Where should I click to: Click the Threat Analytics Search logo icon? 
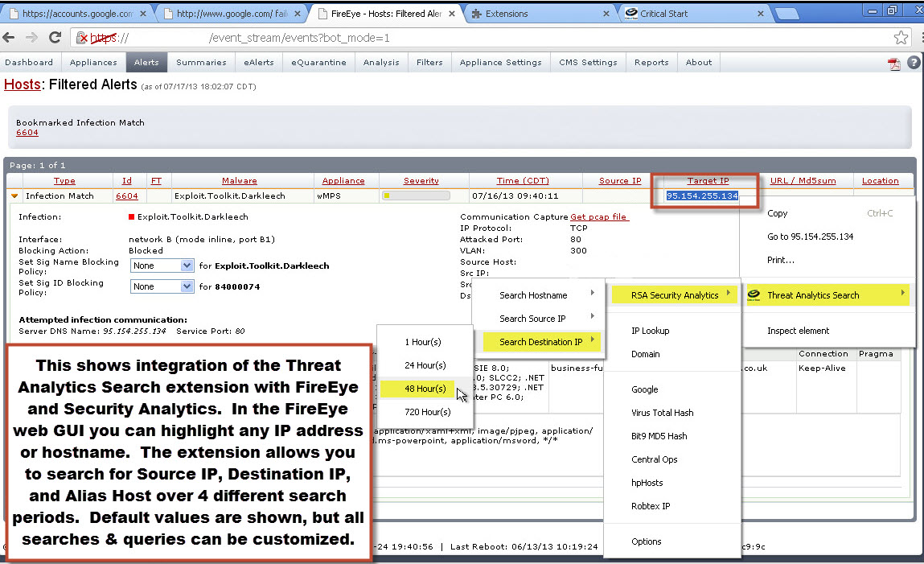[753, 294]
